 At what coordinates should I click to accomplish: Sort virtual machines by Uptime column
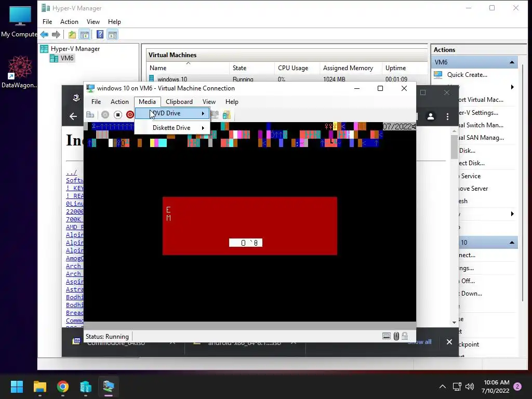pyautogui.click(x=404, y=68)
